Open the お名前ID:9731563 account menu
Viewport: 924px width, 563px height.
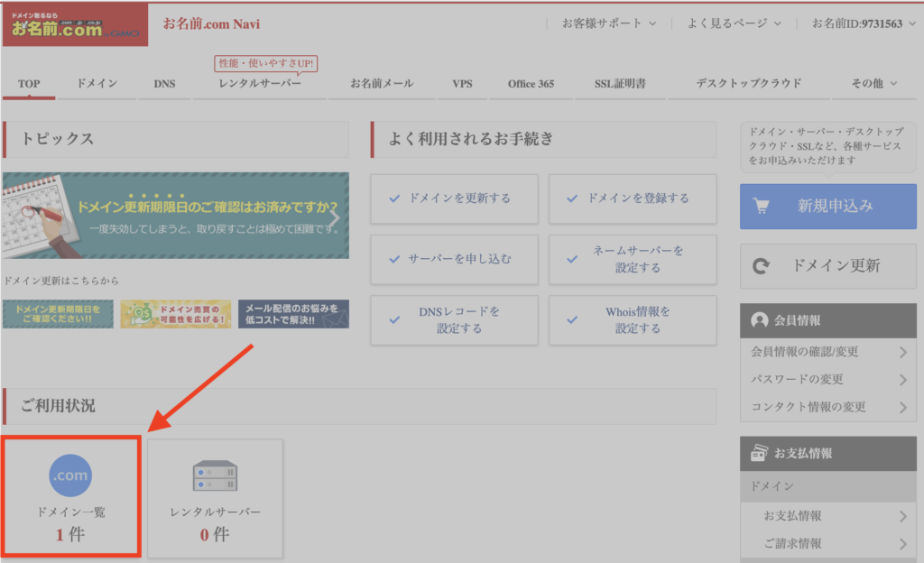(864, 23)
